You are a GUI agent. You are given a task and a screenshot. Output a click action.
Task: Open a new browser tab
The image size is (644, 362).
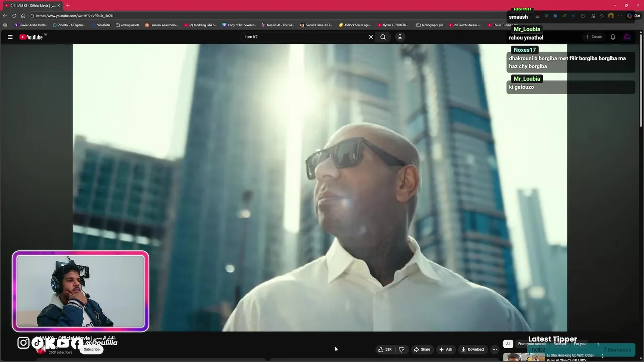coord(68,5)
